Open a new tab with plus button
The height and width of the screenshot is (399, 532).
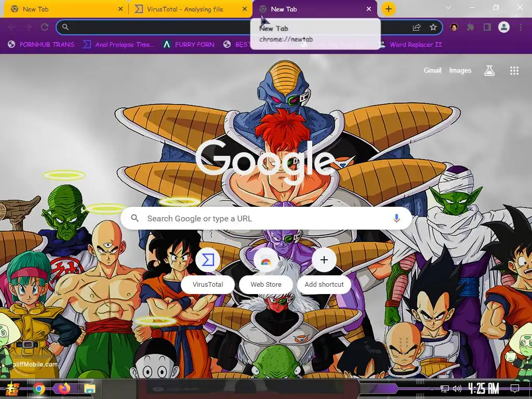[x=389, y=9]
